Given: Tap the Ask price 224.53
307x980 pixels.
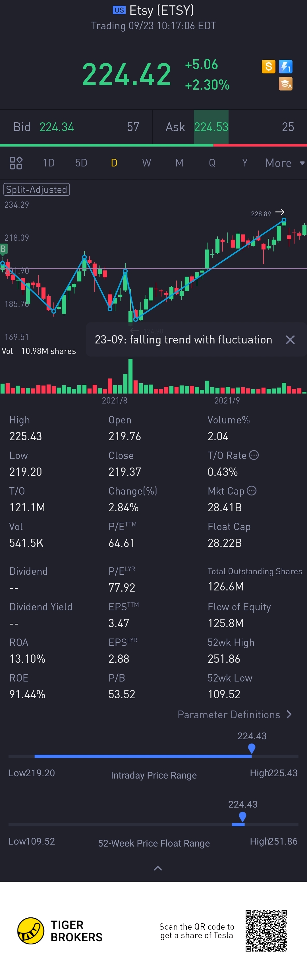Looking at the screenshot, I should (x=211, y=127).
